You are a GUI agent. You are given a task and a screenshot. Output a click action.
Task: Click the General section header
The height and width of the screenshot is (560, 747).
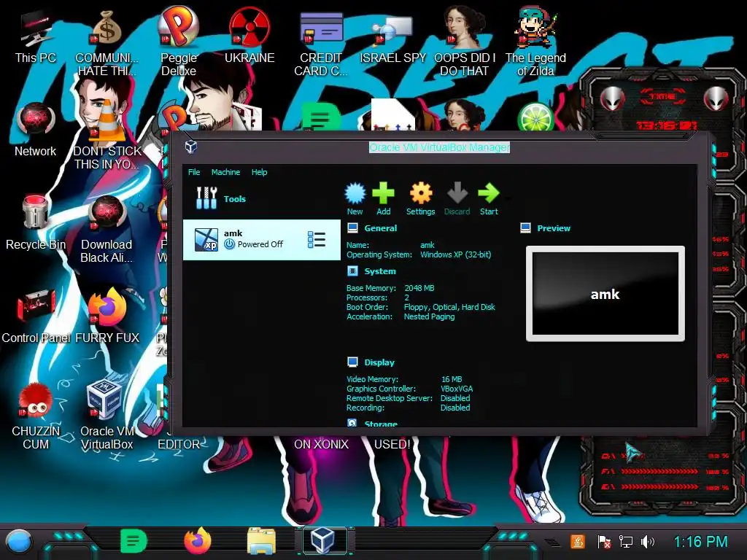380,228
